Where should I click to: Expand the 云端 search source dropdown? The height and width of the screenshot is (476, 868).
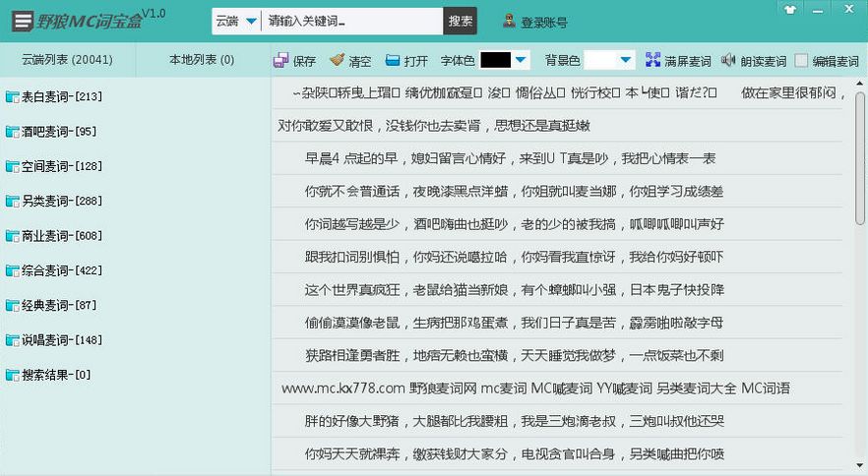coord(251,22)
